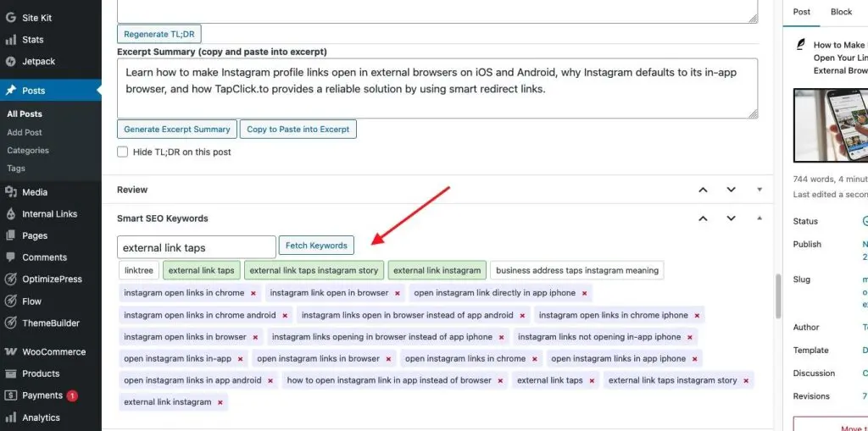Click the WooCommerce logo icon
Screen dimensions: 868x431
tap(10, 352)
